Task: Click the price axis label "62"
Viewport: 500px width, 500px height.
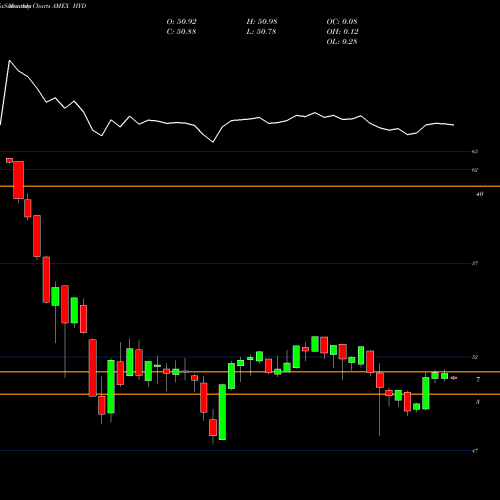Action: coord(475,170)
